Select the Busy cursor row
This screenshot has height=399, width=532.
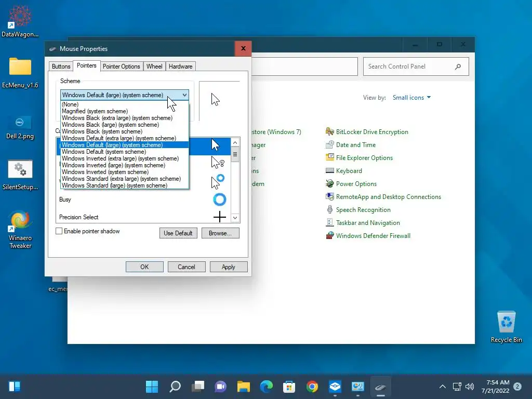coord(143,199)
